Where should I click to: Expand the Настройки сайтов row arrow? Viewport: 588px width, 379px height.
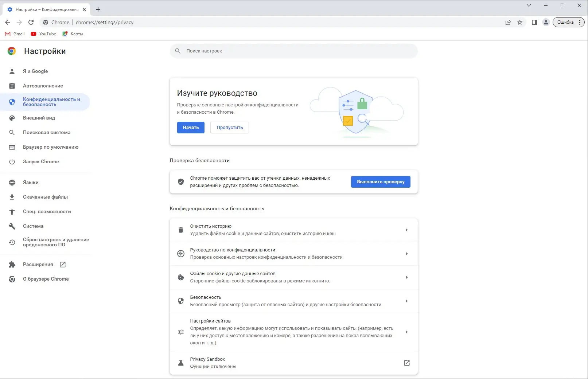tap(407, 332)
